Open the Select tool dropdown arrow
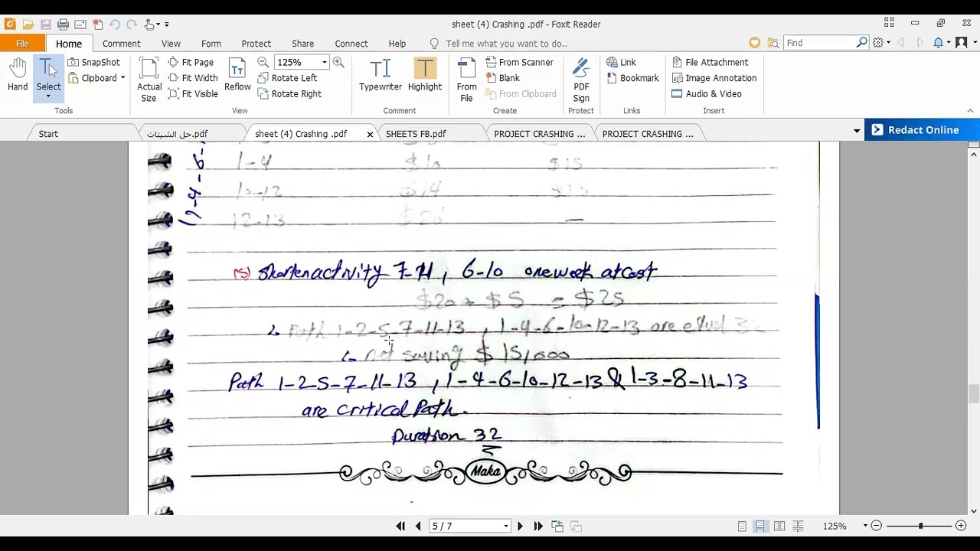Image resolution: width=980 pixels, height=551 pixels. [48, 96]
